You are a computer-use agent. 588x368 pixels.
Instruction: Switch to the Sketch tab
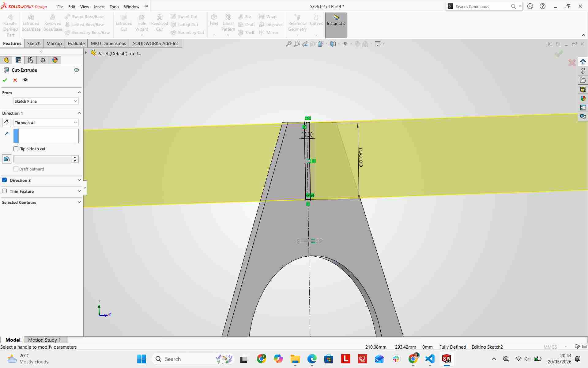(34, 44)
